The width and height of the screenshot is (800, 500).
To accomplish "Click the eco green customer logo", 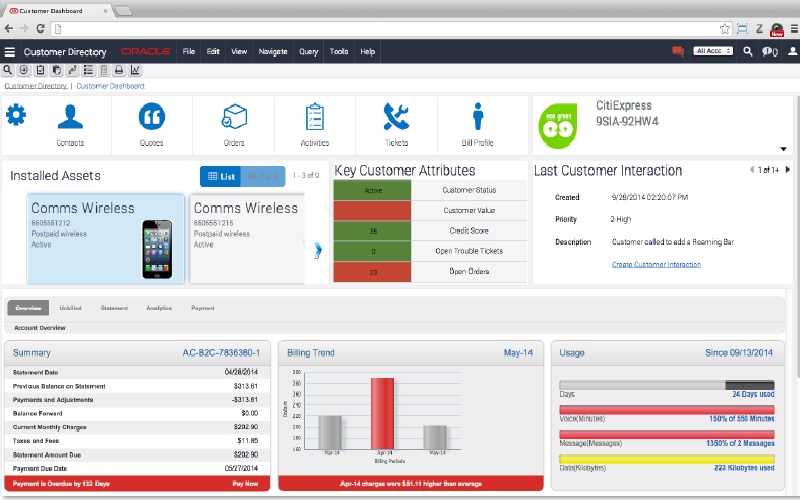I will pos(558,126).
